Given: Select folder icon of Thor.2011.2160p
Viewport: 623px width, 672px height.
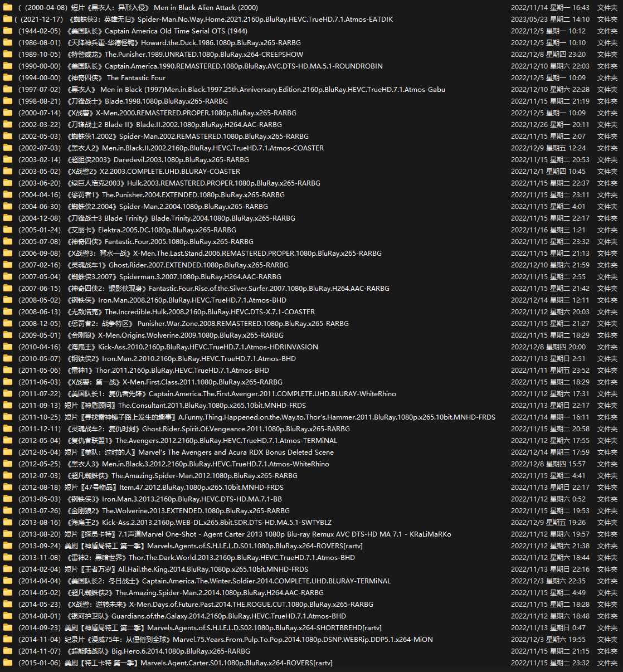Looking at the screenshot, I should pos(7,371).
